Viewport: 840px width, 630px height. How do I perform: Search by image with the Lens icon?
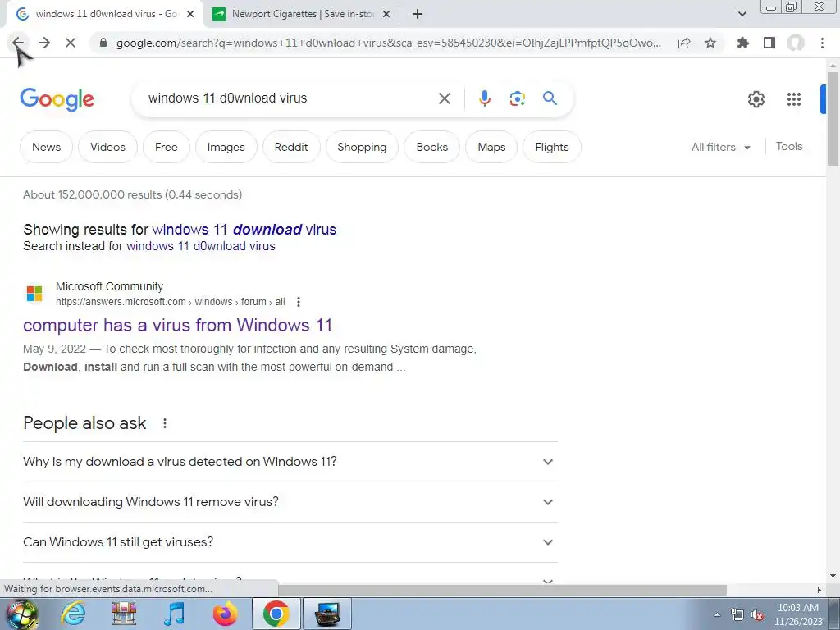coord(517,98)
